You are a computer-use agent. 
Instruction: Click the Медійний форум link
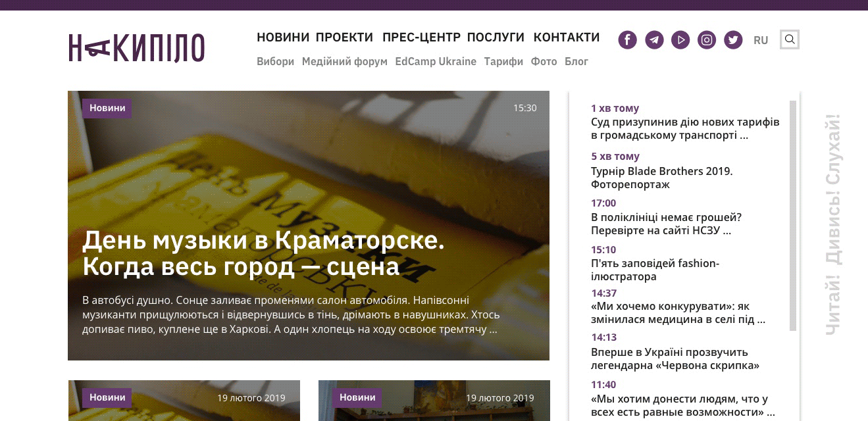(344, 62)
